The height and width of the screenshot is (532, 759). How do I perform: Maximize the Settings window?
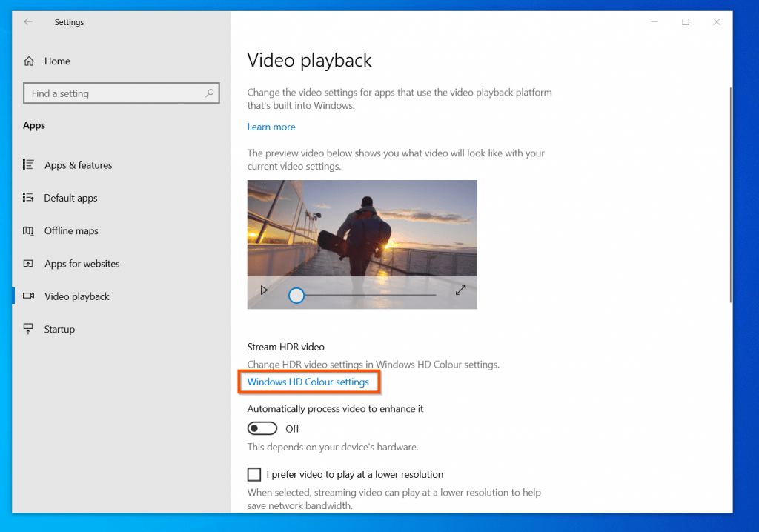tap(686, 21)
